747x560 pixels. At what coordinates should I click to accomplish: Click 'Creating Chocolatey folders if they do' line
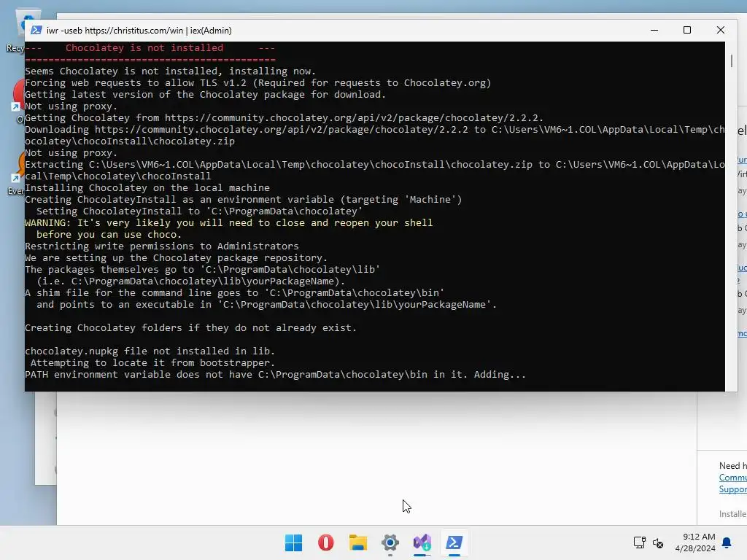tap(190, 328)
